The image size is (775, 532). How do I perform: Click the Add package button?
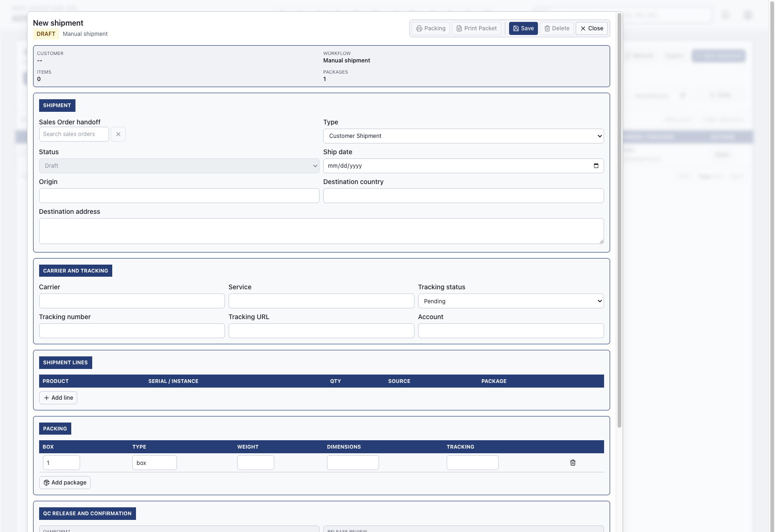(65, 483)
